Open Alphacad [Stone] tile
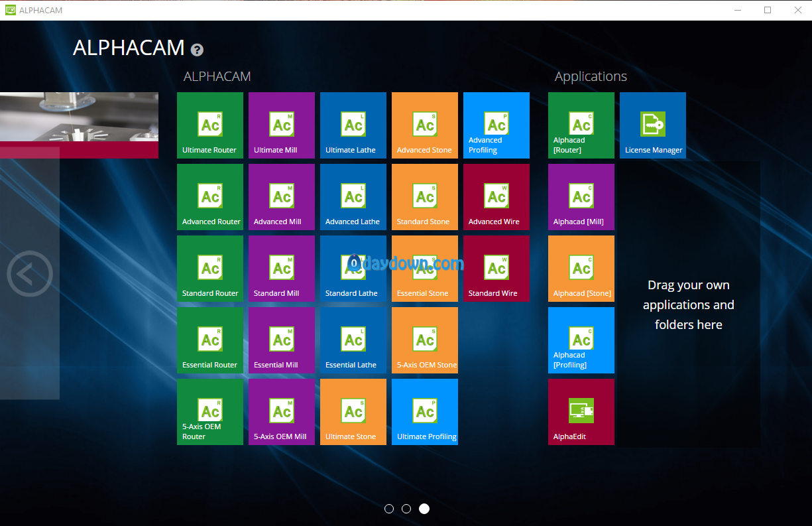 (581, 269)
